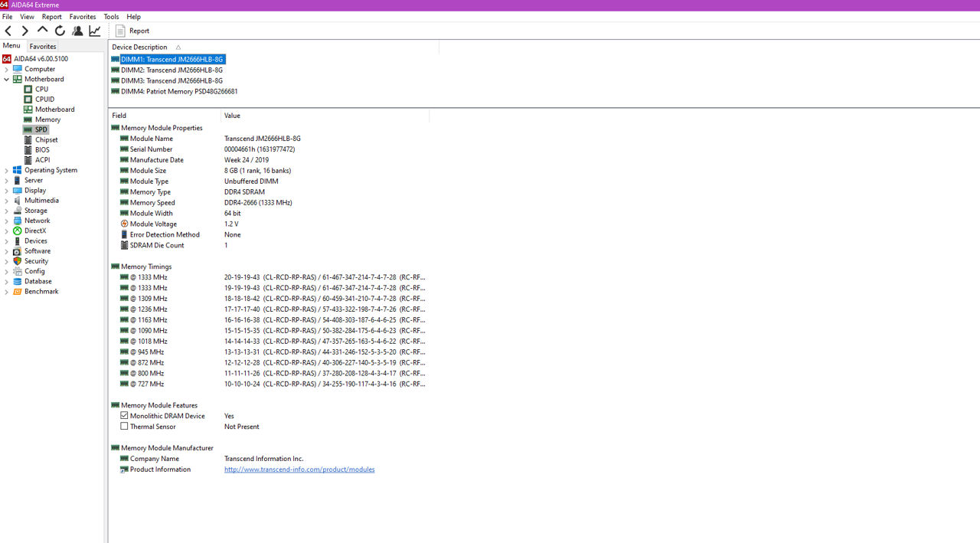The width and height of the screenshot is (980, 543).
Task: Click the Benchmark icon in tree
Action: pyautogui.click(x=17, y=291)
